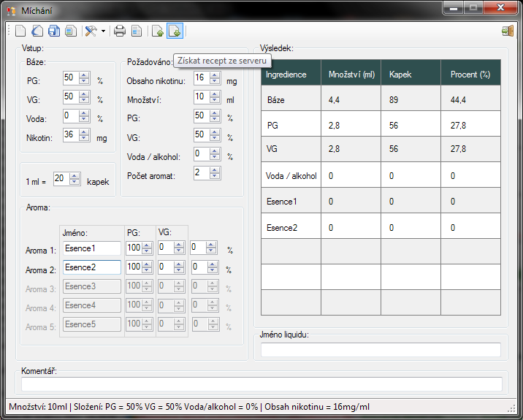Decrease requested VG percentage down arrow

click(215, 138)
